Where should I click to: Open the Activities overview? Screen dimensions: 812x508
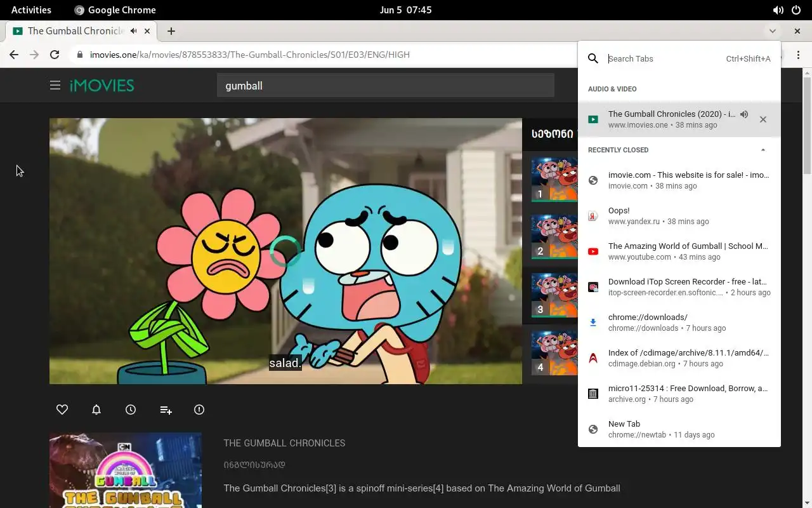(x=31, y=10)
